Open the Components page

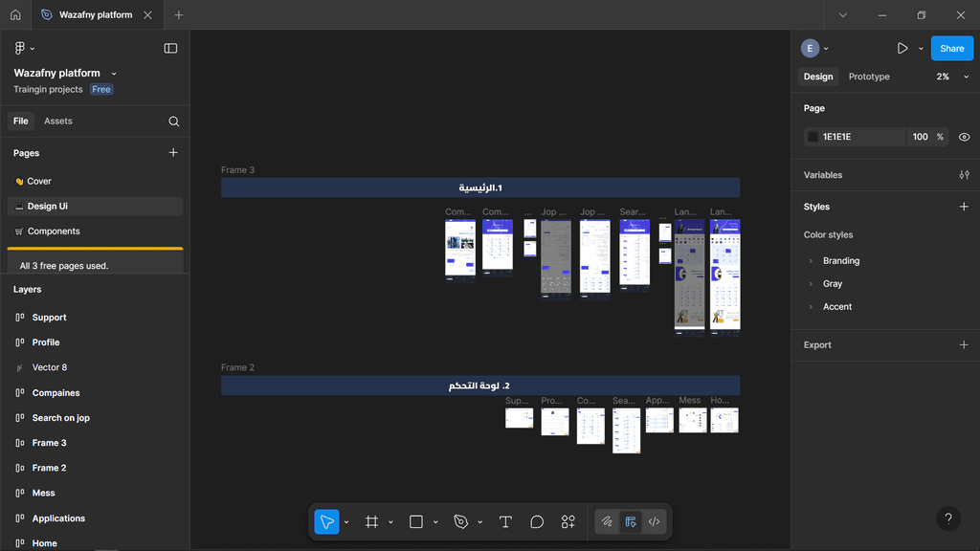pos(54,231)
